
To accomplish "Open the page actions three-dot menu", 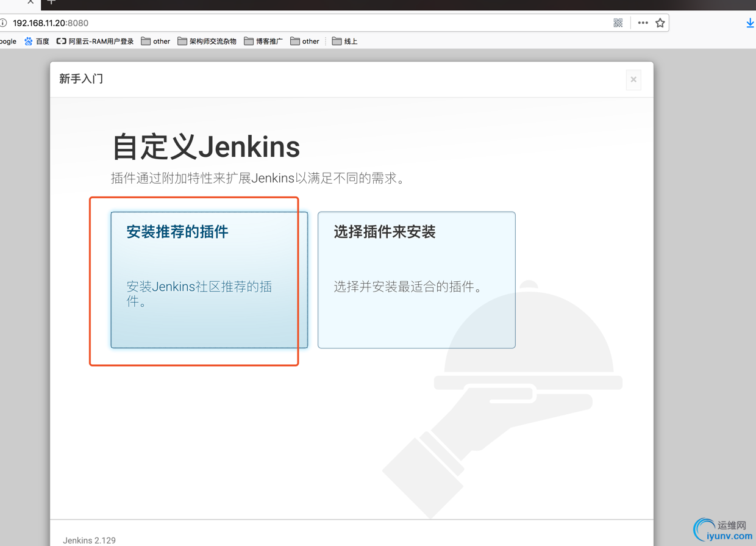I will (643, 23).
